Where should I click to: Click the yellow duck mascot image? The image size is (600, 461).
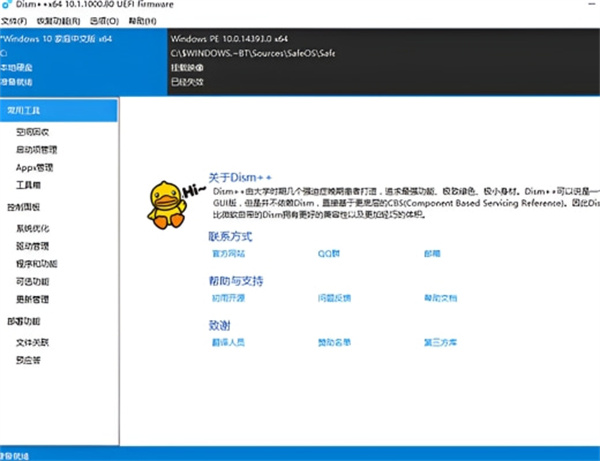coord(167,205)
